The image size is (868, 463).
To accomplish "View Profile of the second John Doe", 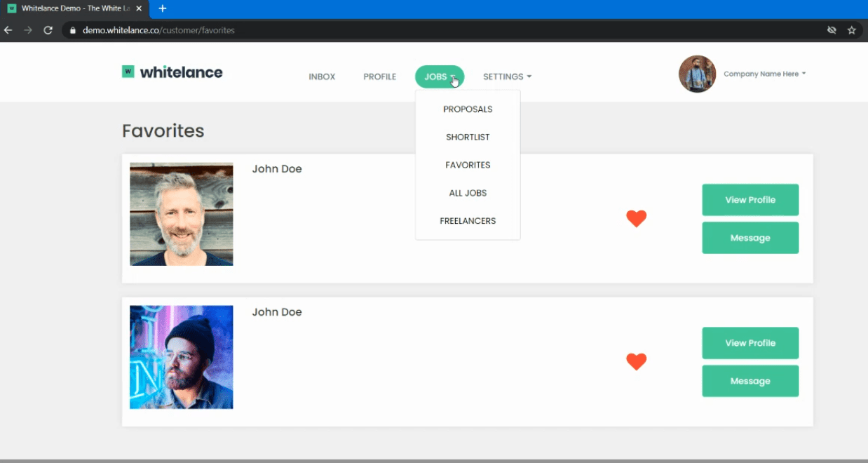I will point(750,343).
